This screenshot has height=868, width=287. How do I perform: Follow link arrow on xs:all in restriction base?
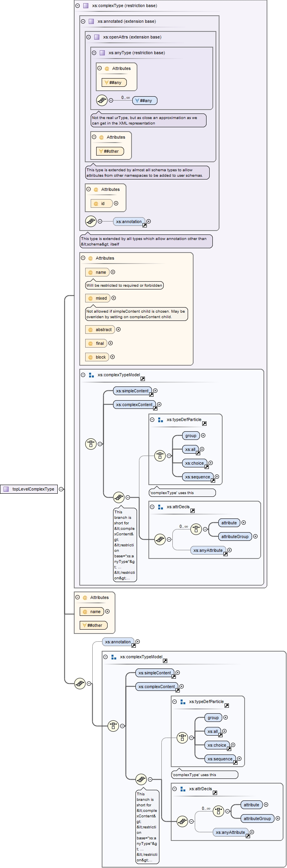(198, 453)
